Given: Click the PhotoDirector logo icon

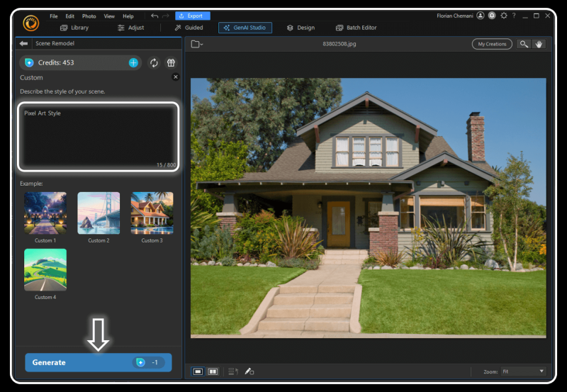Looking at the screenshot, I should (31, 23).
